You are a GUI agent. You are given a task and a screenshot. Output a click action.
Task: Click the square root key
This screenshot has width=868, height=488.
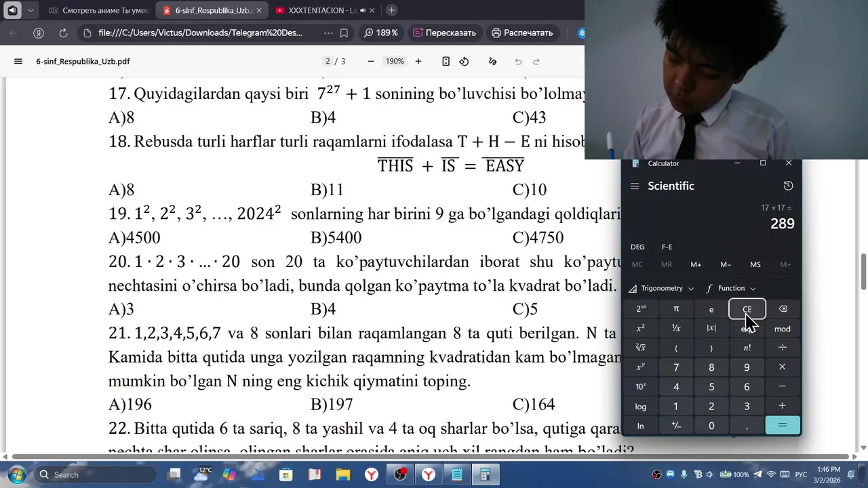pyautogui.click(x=641, y=348)
